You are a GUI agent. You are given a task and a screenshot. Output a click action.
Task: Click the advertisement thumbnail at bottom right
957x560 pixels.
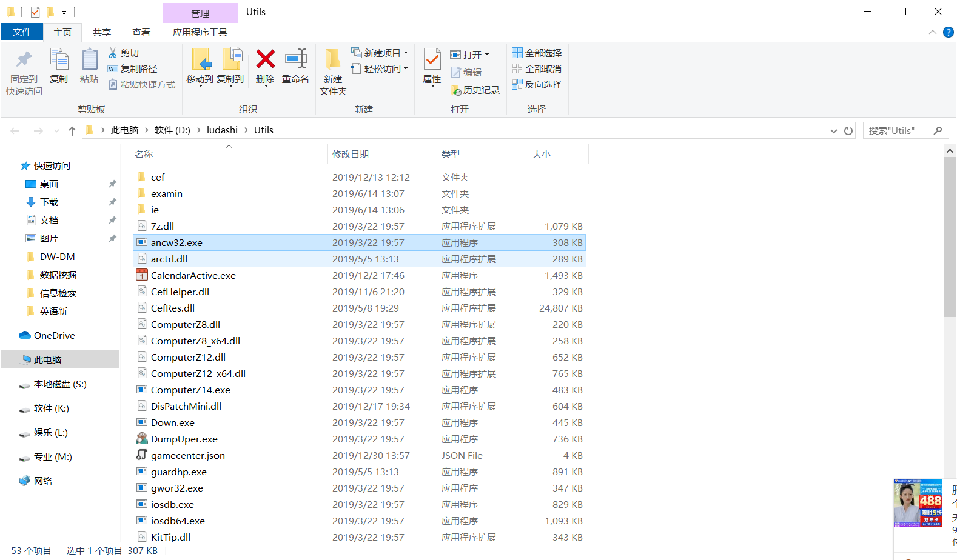click(918, 503)
